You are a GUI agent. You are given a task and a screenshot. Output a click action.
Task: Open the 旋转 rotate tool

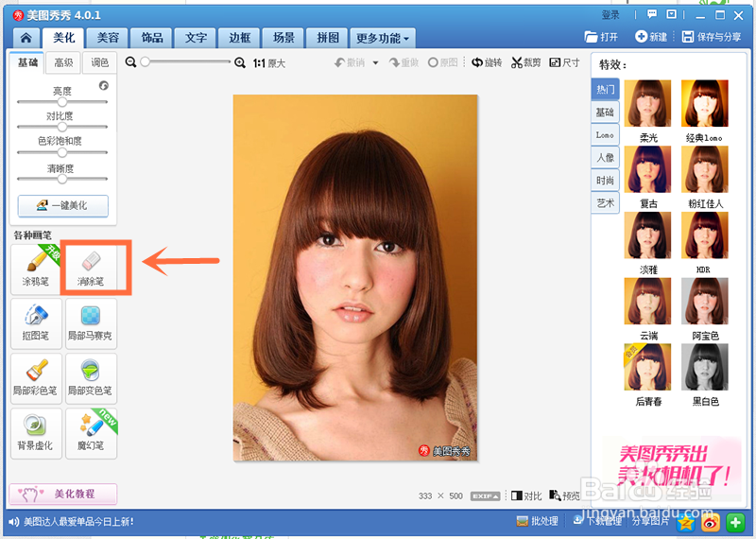coord(487,62)
